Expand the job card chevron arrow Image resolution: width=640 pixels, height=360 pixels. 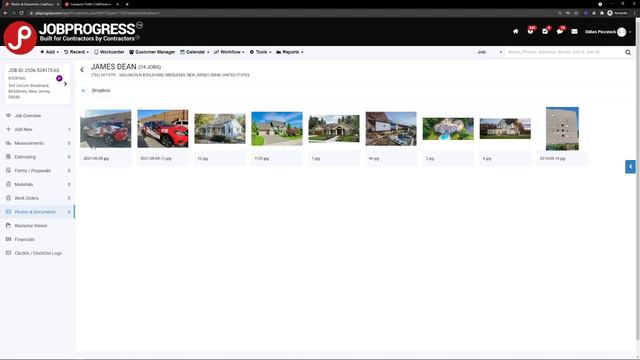tap(65, 84)
